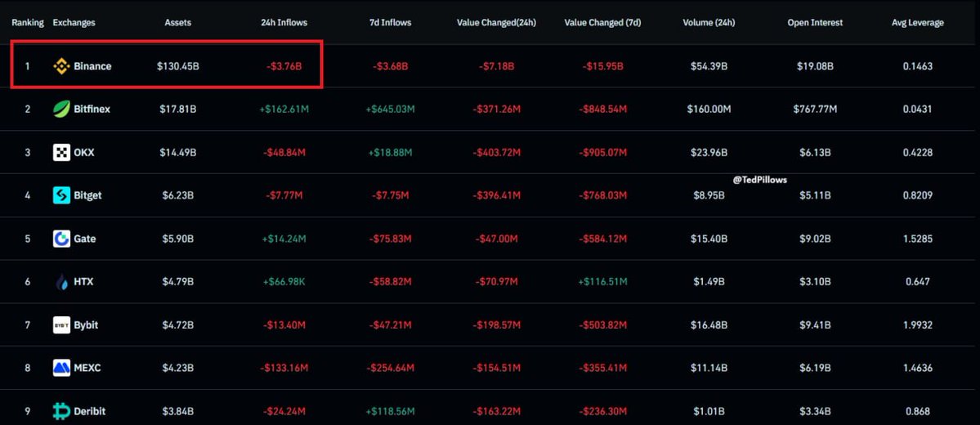This screenshot has width=980, height=425.
Task: Click the Bitfinex leaf logo icon
Action: point(61,109)
